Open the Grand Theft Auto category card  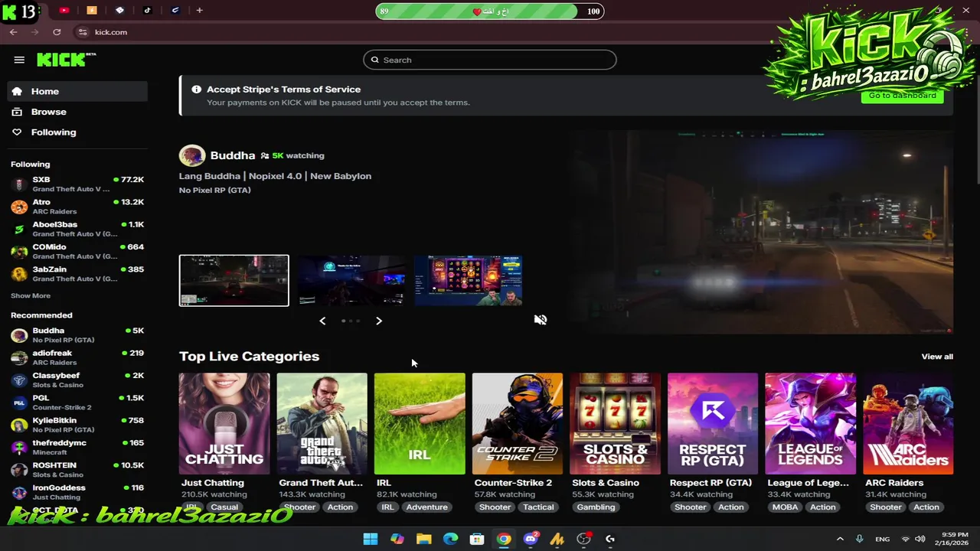322,423
